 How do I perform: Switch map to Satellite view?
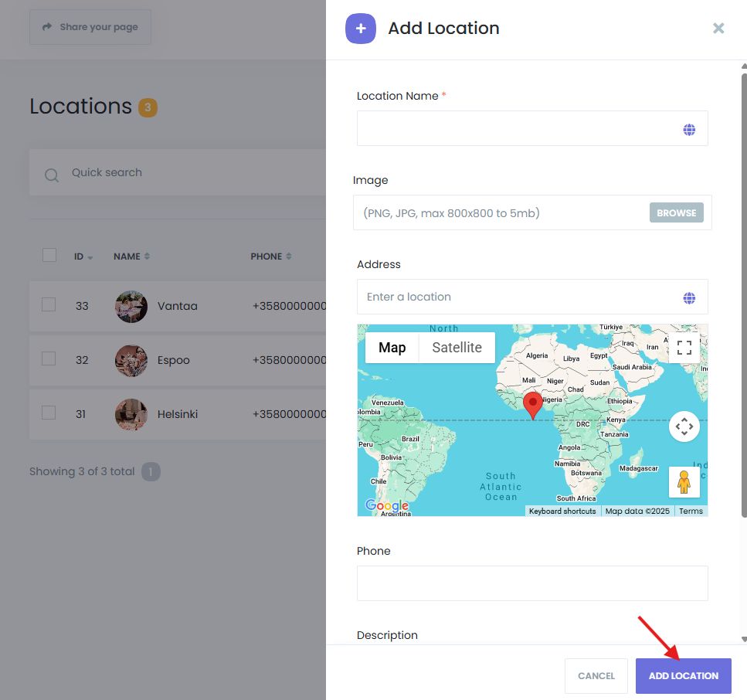[457, 348]
